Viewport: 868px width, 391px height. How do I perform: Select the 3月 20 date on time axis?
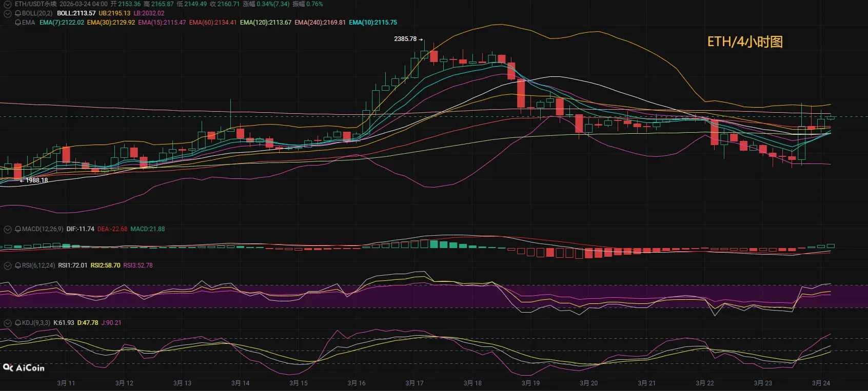[x=589, y=383]
